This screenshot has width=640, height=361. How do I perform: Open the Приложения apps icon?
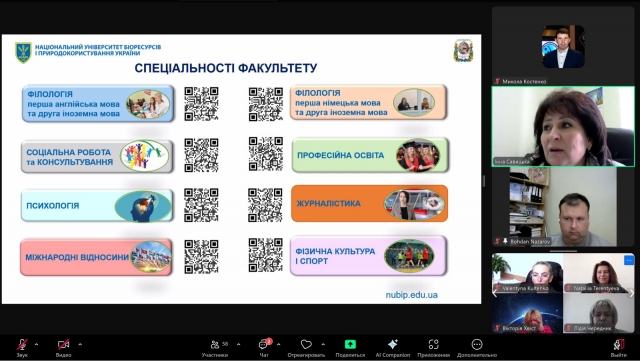coord(433,344)
